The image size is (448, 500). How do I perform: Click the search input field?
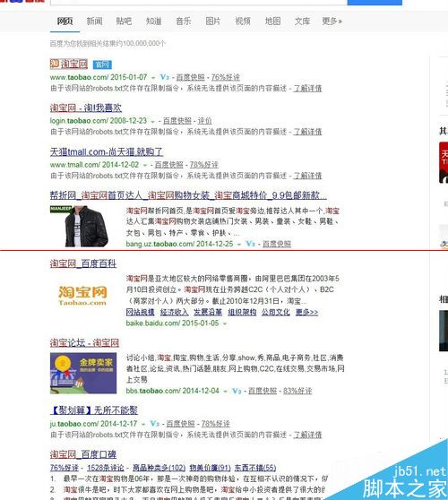[199, 2]
